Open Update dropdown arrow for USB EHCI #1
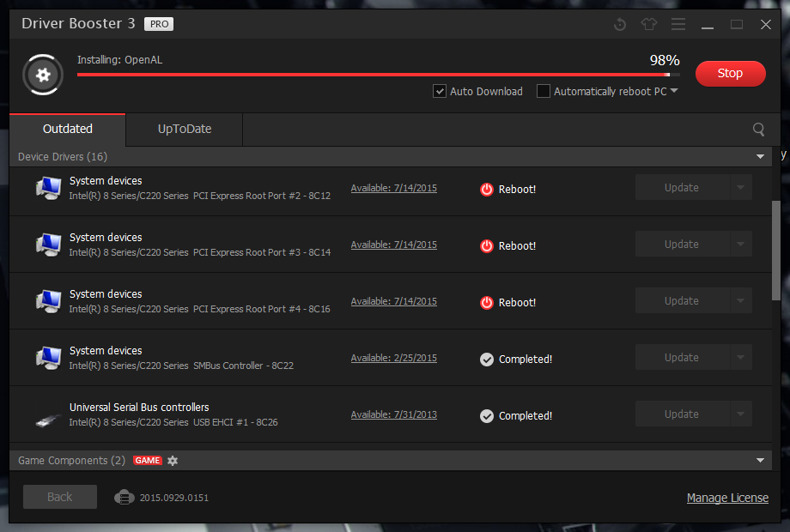 pos(740,414)
